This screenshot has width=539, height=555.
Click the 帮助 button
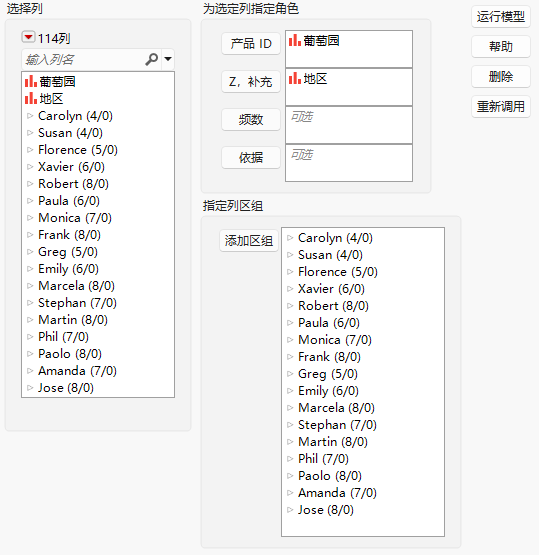pos(501,46)
